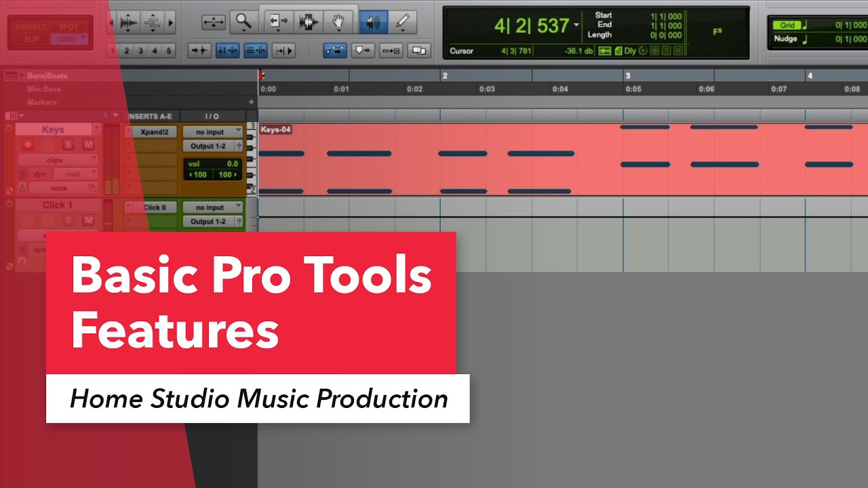Select the Keys-04 MIDI clip label
868x488 pixels.
[275, 129]
